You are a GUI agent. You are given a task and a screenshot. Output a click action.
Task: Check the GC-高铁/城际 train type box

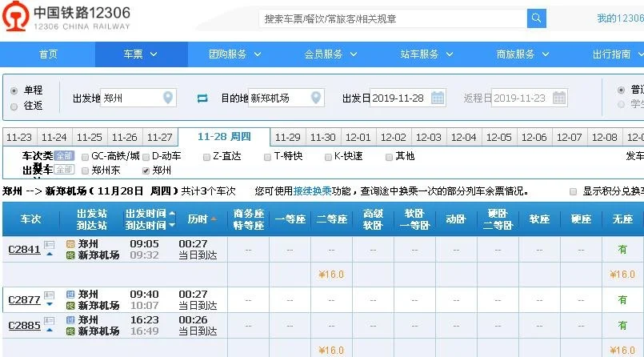pyautogui.click(x=85, y=157)
